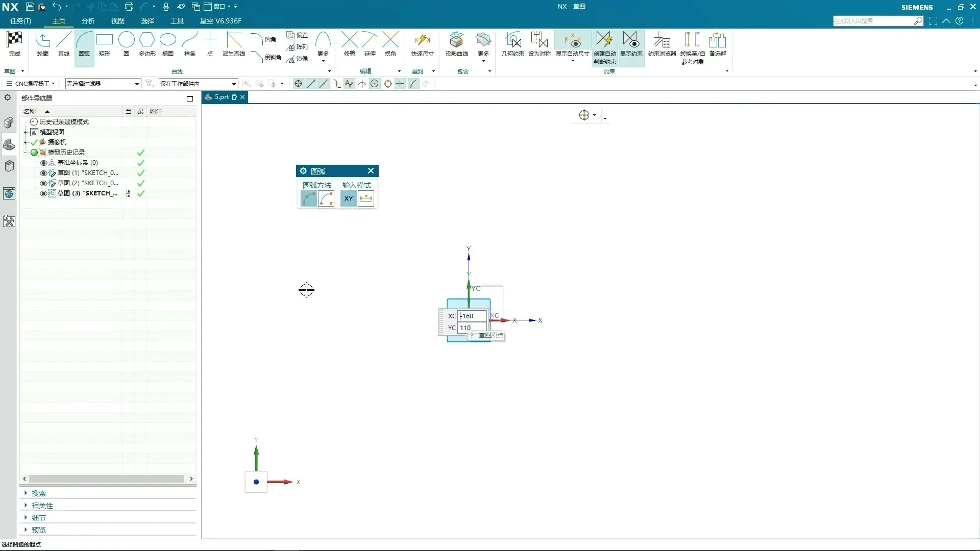Hide sketch (1) using its eye icon
The image size is (980, 551).
click(43, 173)
